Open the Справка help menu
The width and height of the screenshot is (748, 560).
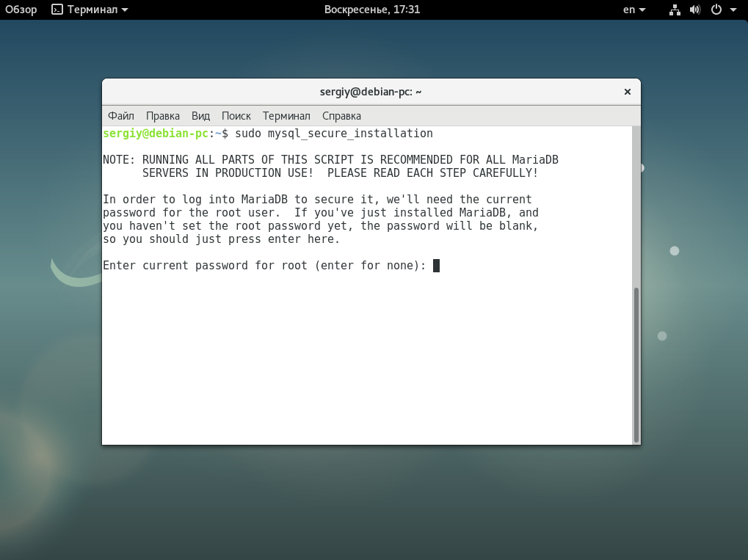pyautogui.click(x=341, y=116)
